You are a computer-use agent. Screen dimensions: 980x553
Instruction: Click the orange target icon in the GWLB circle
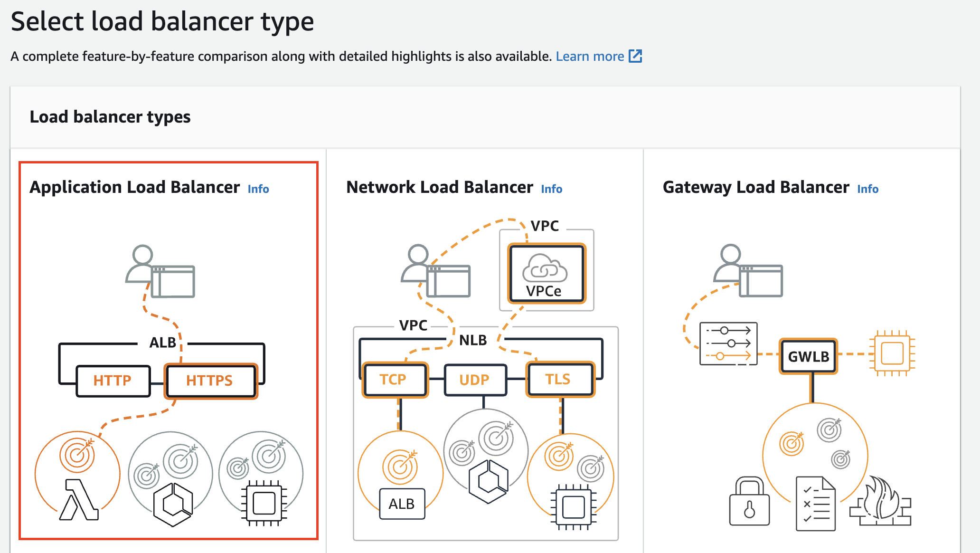point(791,443)
